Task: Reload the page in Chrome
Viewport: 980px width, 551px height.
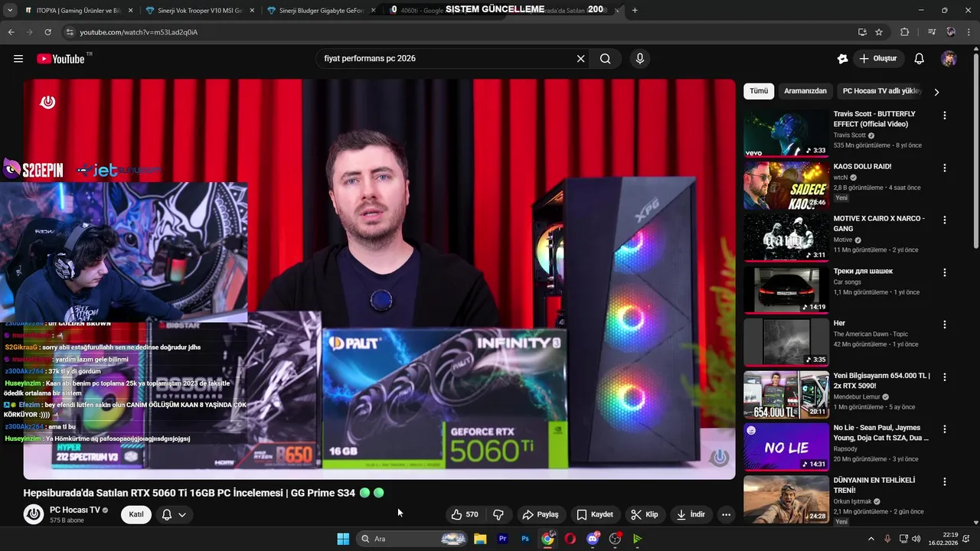Action: click(x=47, y=32)
